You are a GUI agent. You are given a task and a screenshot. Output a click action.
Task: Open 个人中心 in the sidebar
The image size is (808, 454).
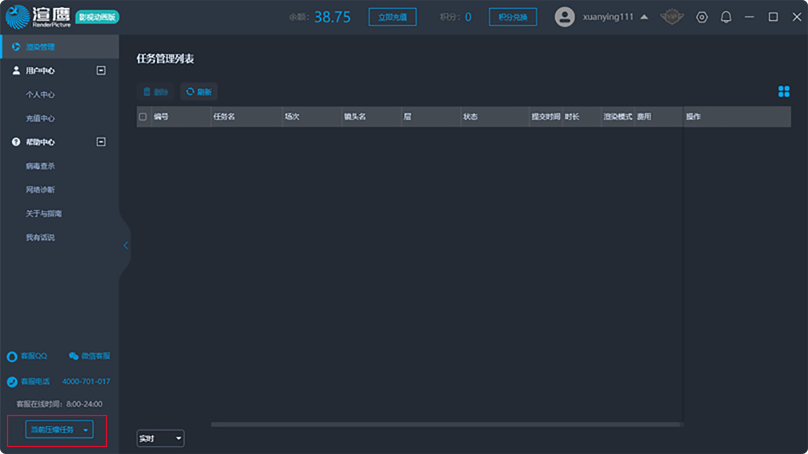(x=40, y=94)
